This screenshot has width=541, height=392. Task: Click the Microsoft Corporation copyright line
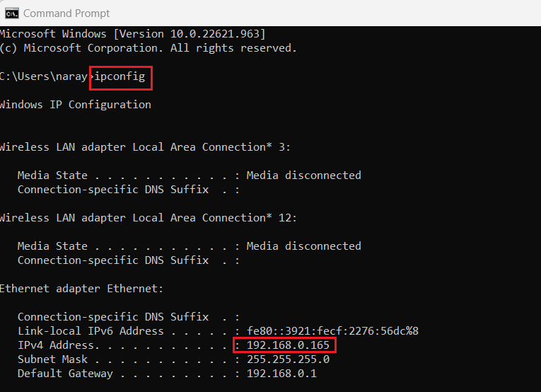149,48
